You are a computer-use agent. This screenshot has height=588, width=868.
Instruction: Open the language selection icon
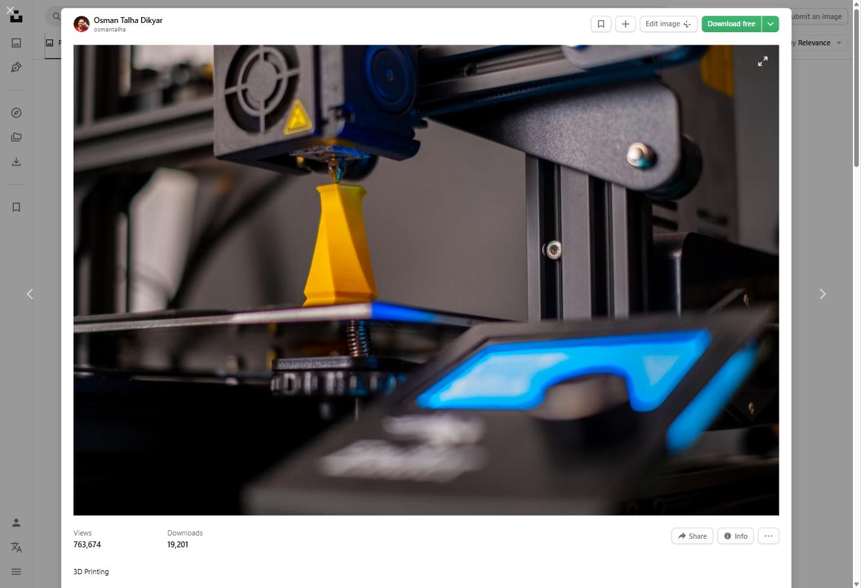[x=16, y=547]
